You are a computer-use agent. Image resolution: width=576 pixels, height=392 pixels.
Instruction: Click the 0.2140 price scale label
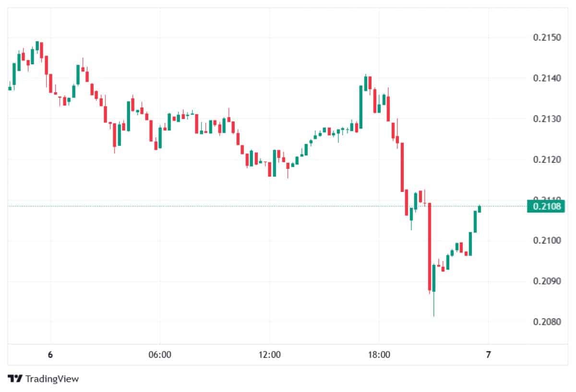coord(545,78)
